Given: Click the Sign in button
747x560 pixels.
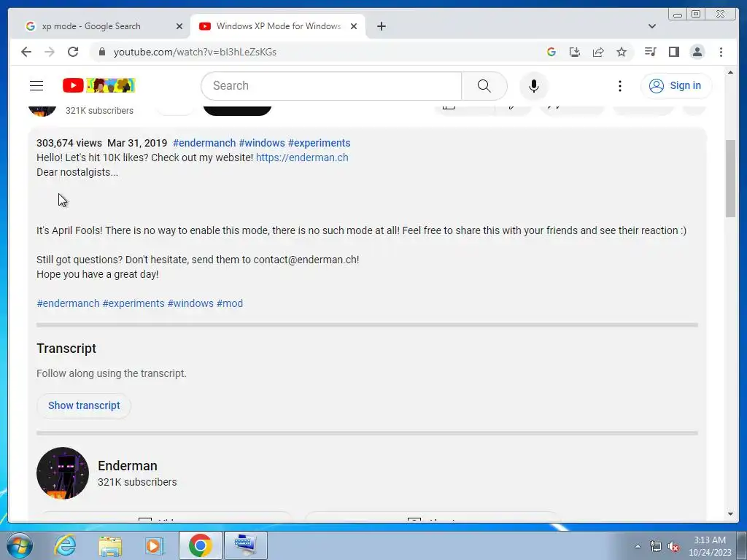Looking at the screenshot, I should click(676, 86).
